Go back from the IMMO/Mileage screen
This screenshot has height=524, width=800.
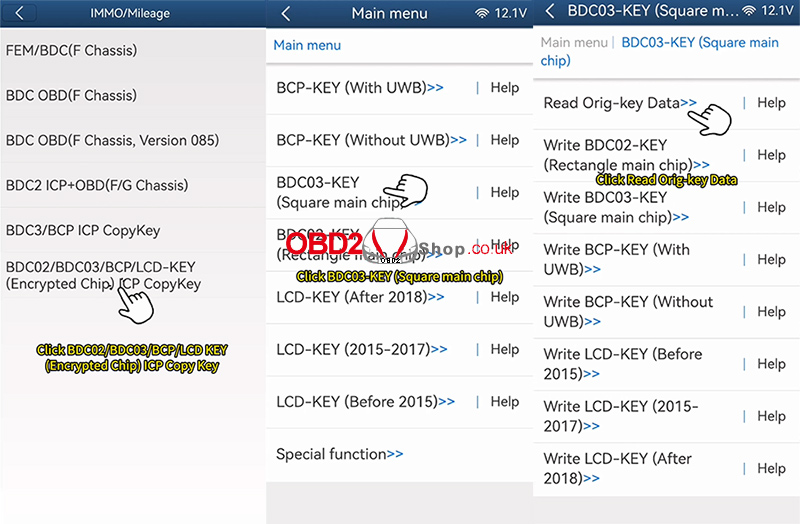[19, 13]
